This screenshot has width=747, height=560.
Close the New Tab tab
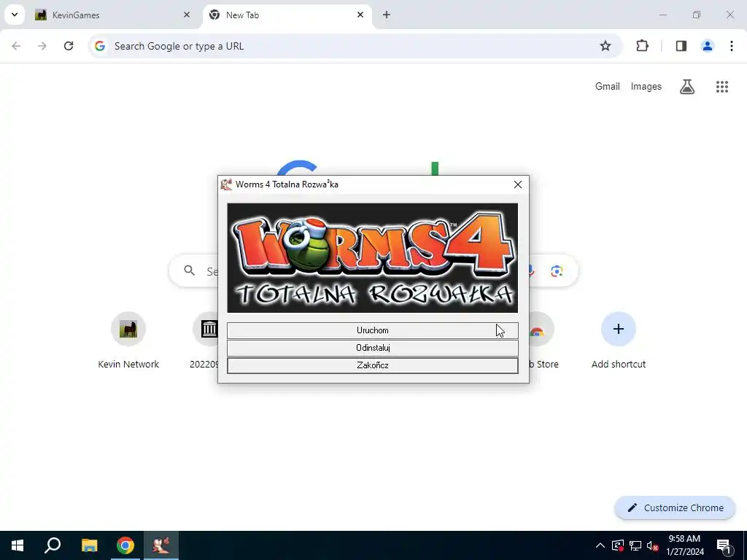360,15
